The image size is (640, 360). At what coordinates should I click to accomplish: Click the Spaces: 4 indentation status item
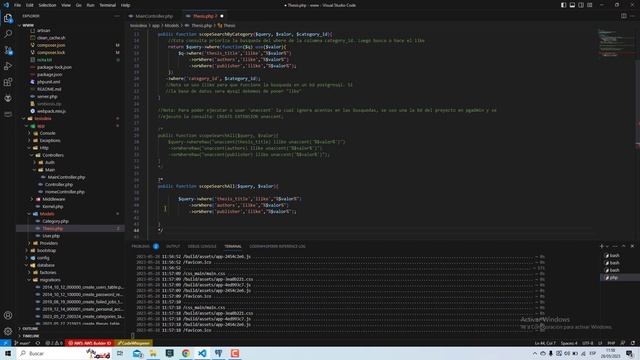[569, 343]
